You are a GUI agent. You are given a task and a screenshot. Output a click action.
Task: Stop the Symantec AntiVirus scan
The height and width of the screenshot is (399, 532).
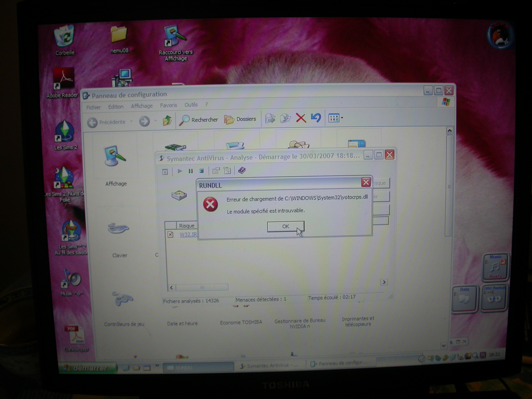tap(202, 170)
